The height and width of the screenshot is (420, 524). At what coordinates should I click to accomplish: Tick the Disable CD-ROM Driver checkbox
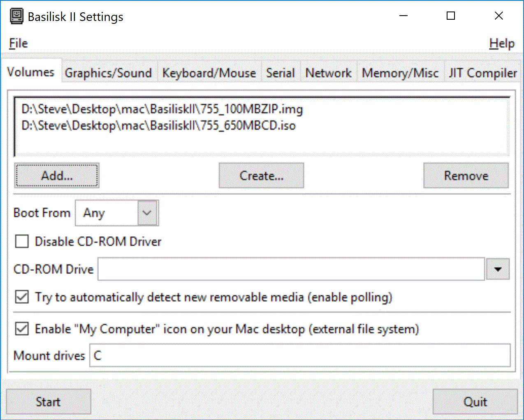[x=22, y=241]
